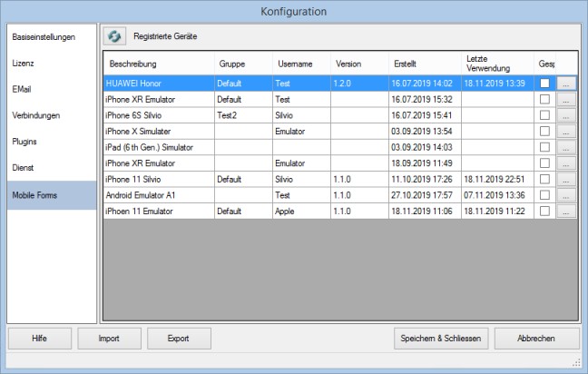Click the Test2 group cell
Image resolution: width=588 pixels, height=374 pixels.
[243, 115]
